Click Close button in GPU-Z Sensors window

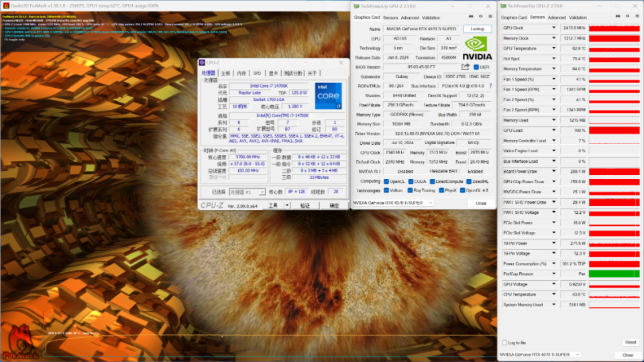click(628, 355)
